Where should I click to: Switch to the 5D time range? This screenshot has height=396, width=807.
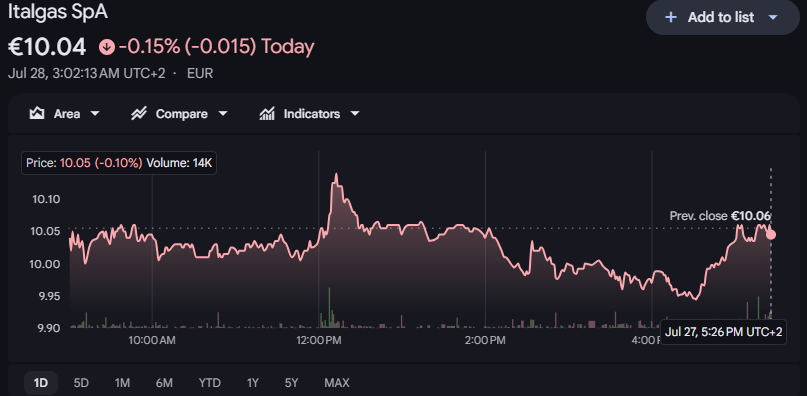81,383
